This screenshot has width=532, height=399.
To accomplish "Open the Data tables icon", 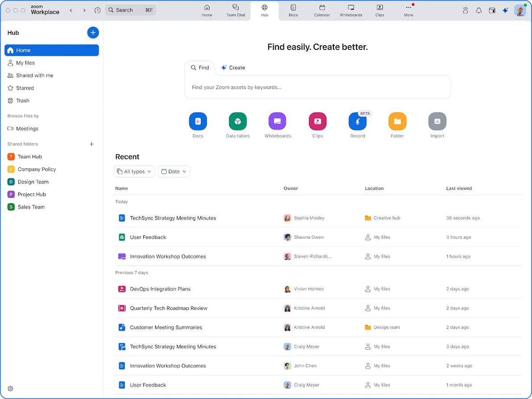I will [x=238, y=121].
